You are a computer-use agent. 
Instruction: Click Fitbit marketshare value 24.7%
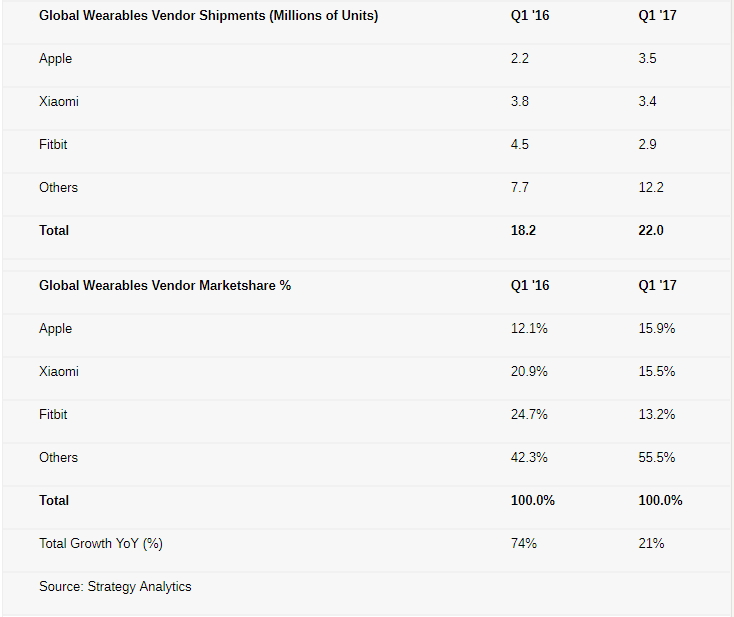pos(529,415)
